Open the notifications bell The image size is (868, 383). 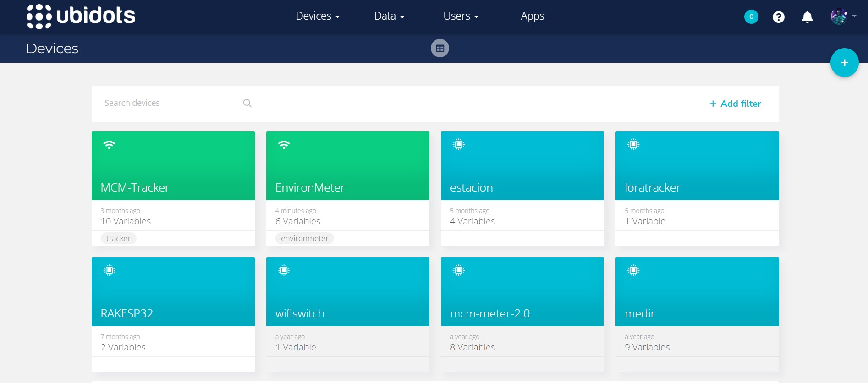pyautogui.click(x=807, y=17)
